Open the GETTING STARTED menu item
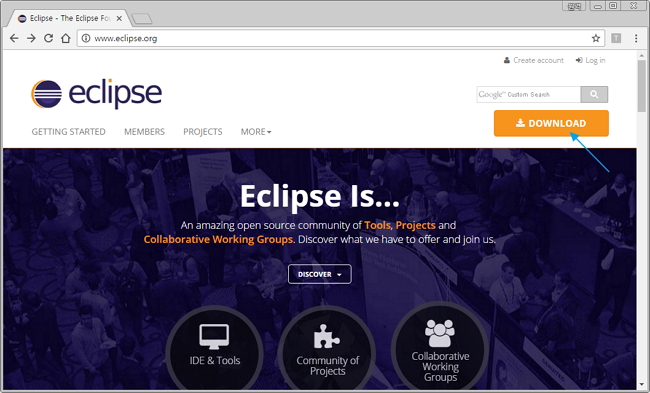This screenshot has width=650, height=393. point(68,131)
